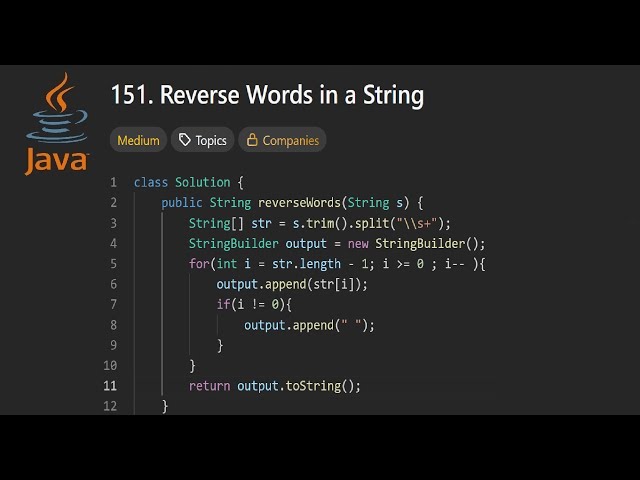The width and height of the screenshot is (640, 480).
Task: Click 'output.append(str[i]);' on line 6
Action: click(x=292, y=284)
